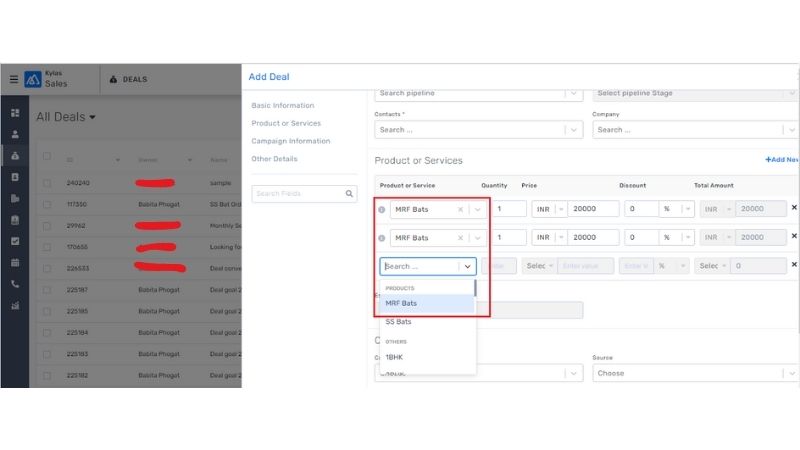The width and height of the screenshot is (800, 450).
Task: Toggle the select-all checkbox in table header
Action: click(x=47, y=158)
